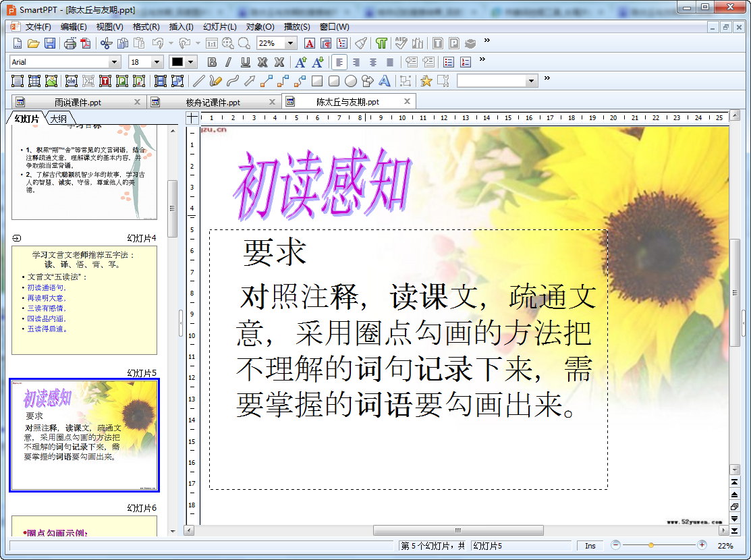Go to the next slide button

734,518
